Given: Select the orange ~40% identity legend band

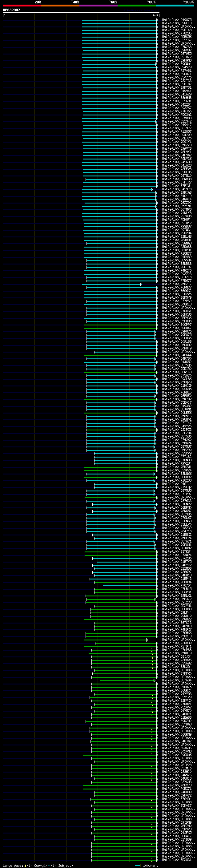Looking at the screenshot, I should (60, 6).
